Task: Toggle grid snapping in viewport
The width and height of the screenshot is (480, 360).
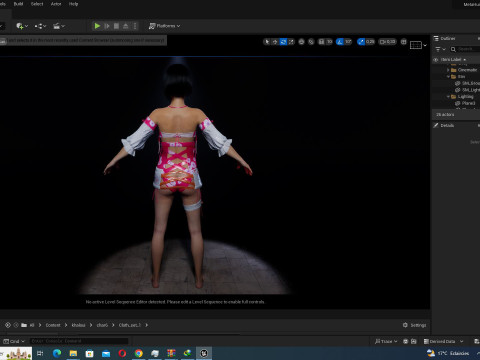Action: tap(321, 42)
